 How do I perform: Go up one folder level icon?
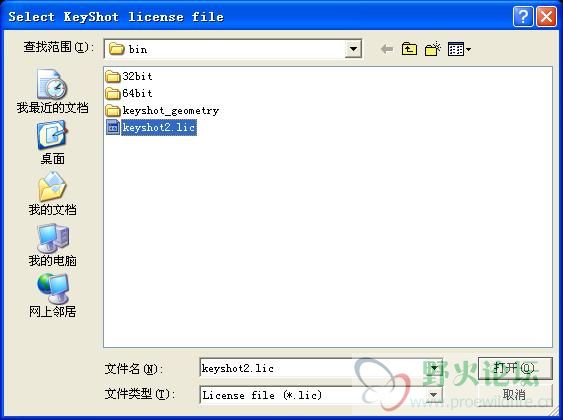pos(409,49)
